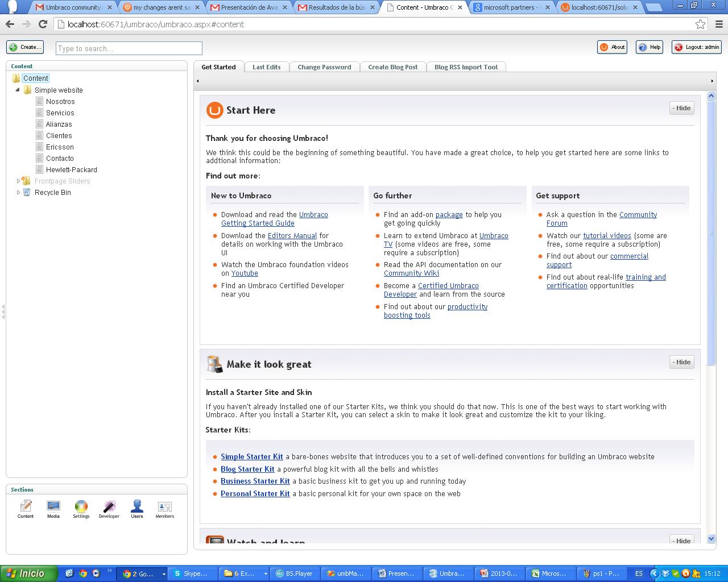Click the Create button
The width and height of the screenshot is (728, 582).
[25, 47]
